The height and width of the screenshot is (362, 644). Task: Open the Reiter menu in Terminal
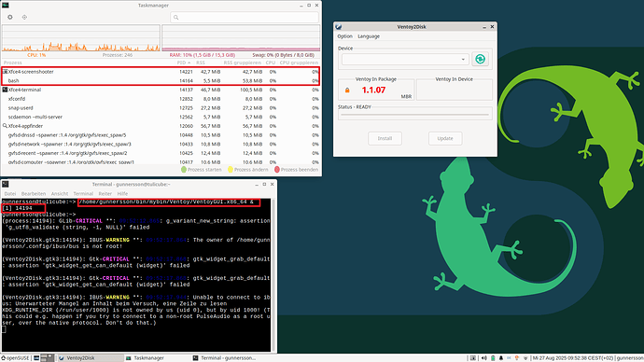click(x=105, y=193)
